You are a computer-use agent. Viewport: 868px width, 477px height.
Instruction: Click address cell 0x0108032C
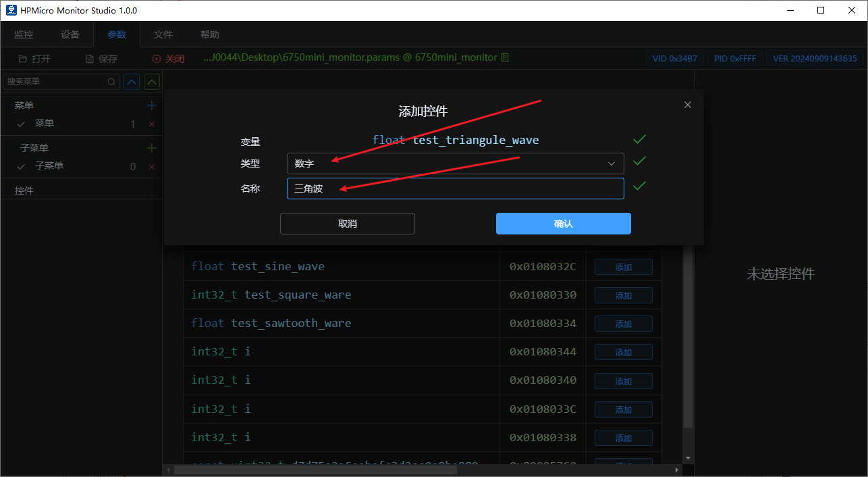coord(543,266)
